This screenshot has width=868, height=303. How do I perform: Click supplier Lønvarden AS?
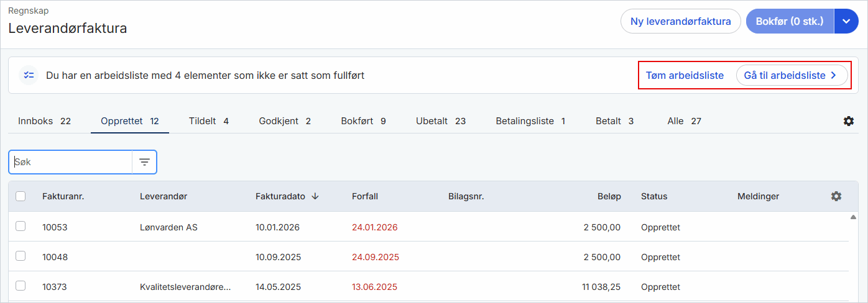click(169, 227)
